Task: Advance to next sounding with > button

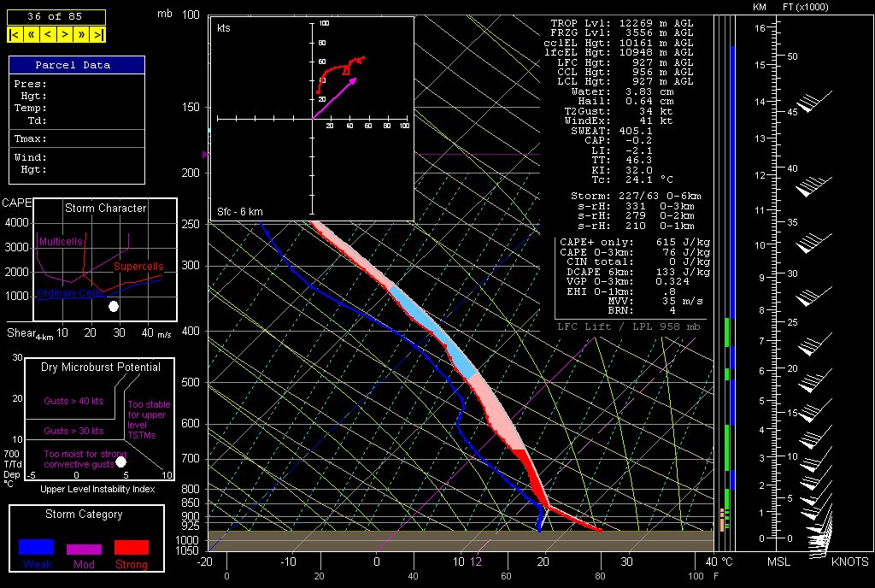Action: pos(65,35)
